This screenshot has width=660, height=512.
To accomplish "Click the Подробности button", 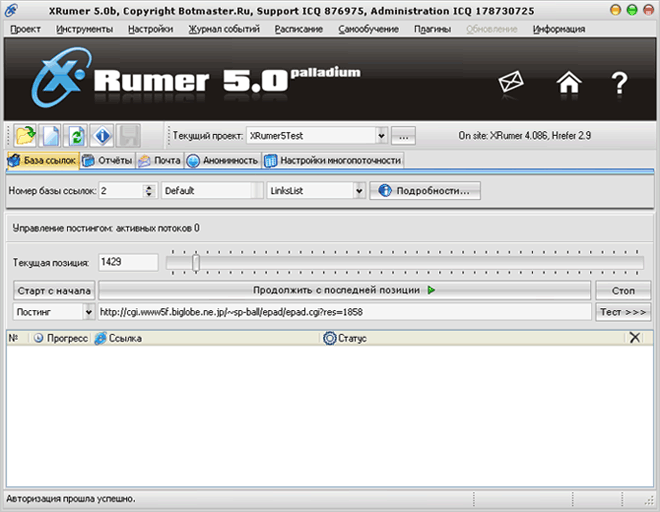I will (425, 191).
